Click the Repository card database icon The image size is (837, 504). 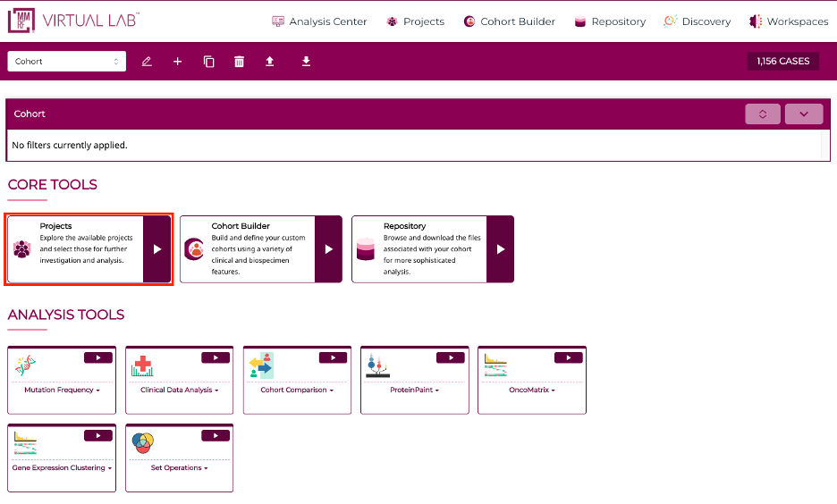click(x=366, y=249)
